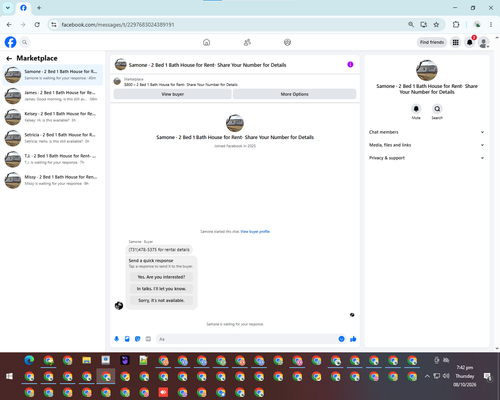
Task: Click the Facebook search magnifier icon
Action: pyautogui.click(x=25, y=42)
